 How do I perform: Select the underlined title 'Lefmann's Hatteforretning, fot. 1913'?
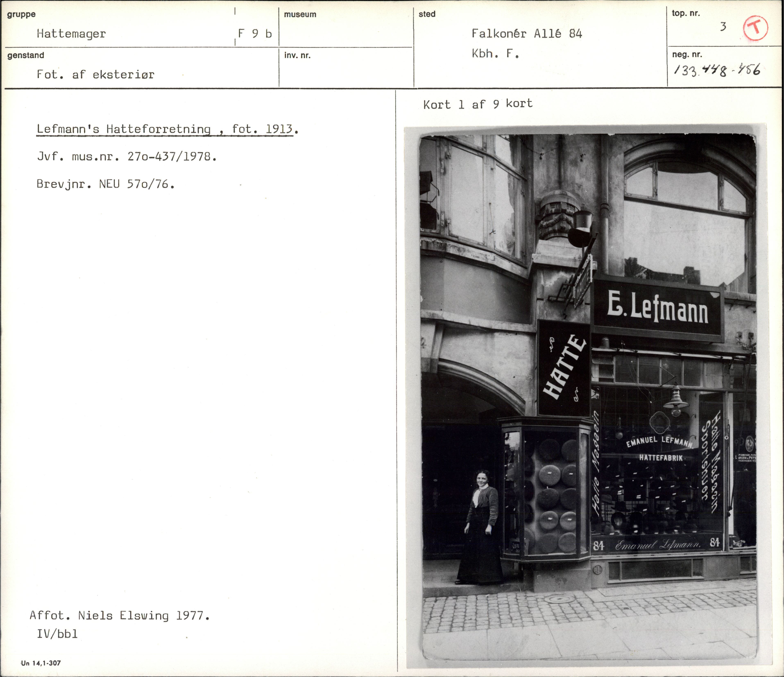168,129
